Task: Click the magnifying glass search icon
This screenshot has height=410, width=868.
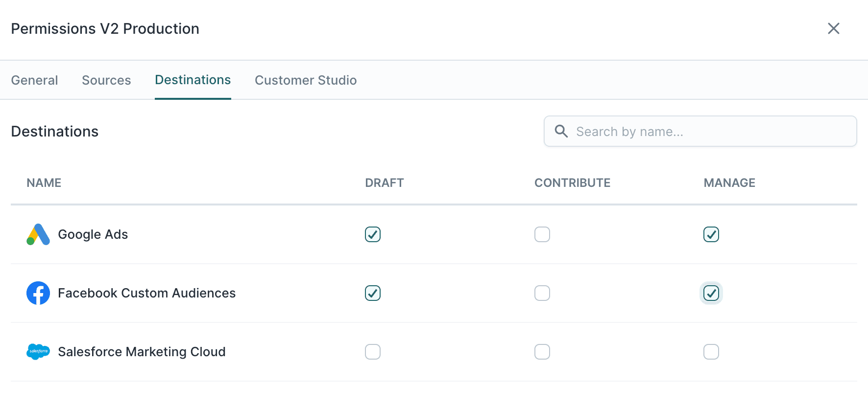Action: tap(561, 131)
